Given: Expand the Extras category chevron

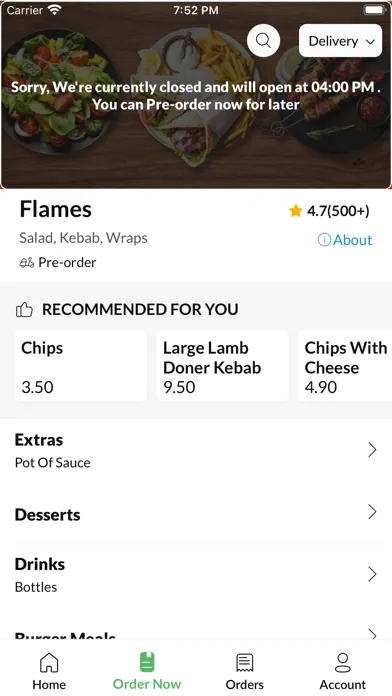Looking at the screenshot, I should click(x=372, y=450).
